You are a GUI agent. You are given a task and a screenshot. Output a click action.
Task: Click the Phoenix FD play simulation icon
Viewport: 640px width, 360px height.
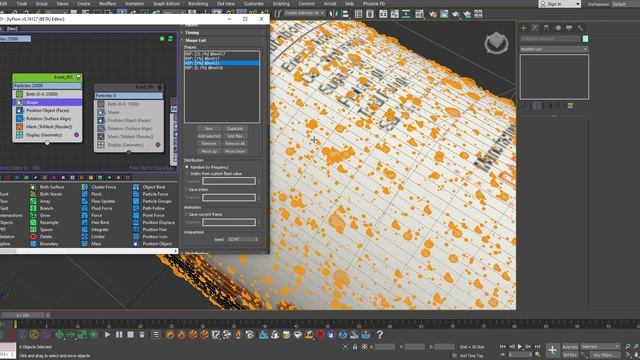pyautogui.click(x=107, y=335)
